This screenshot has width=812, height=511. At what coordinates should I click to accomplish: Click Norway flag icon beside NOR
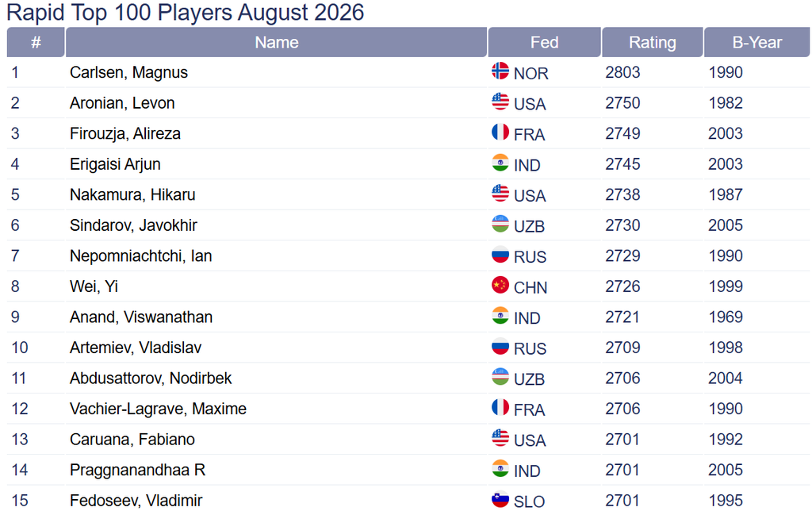(x=500, y=71)
